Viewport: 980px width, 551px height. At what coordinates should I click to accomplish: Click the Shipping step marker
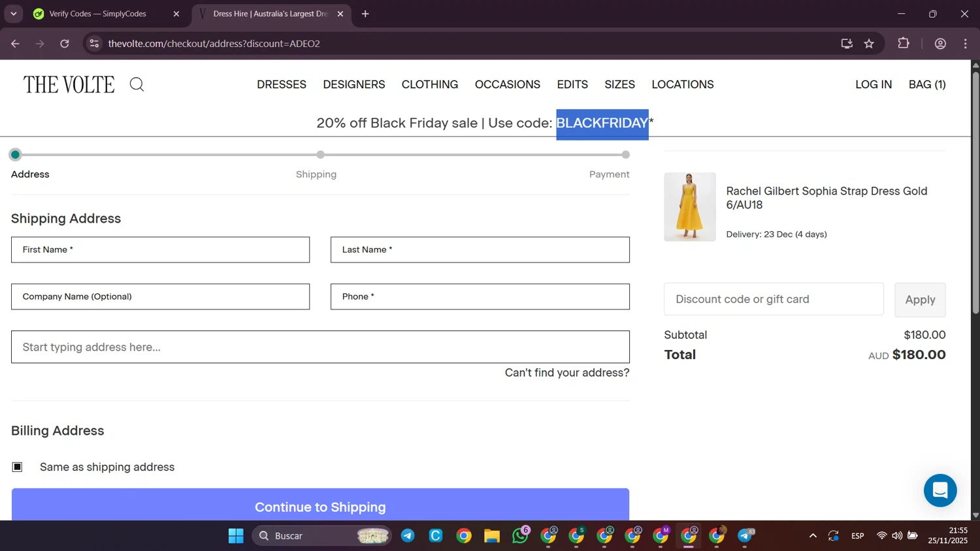320,155
